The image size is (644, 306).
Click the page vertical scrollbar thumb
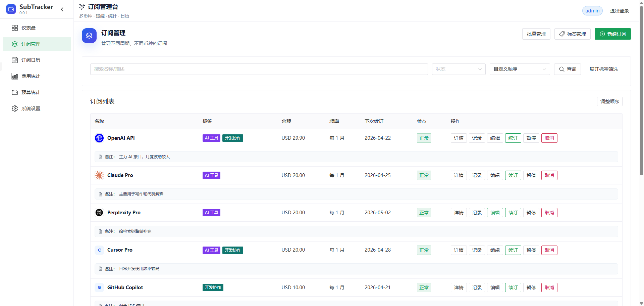pos(641,91)
